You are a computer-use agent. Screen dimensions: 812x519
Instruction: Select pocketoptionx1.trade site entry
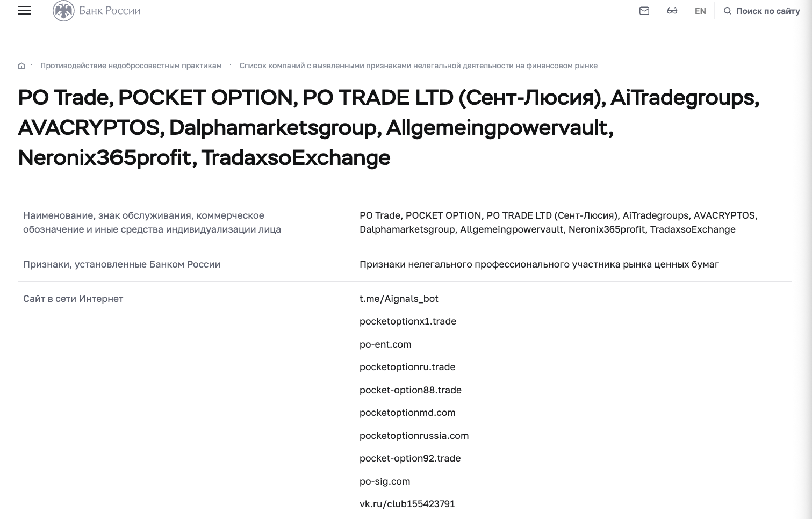click(408, 321)
